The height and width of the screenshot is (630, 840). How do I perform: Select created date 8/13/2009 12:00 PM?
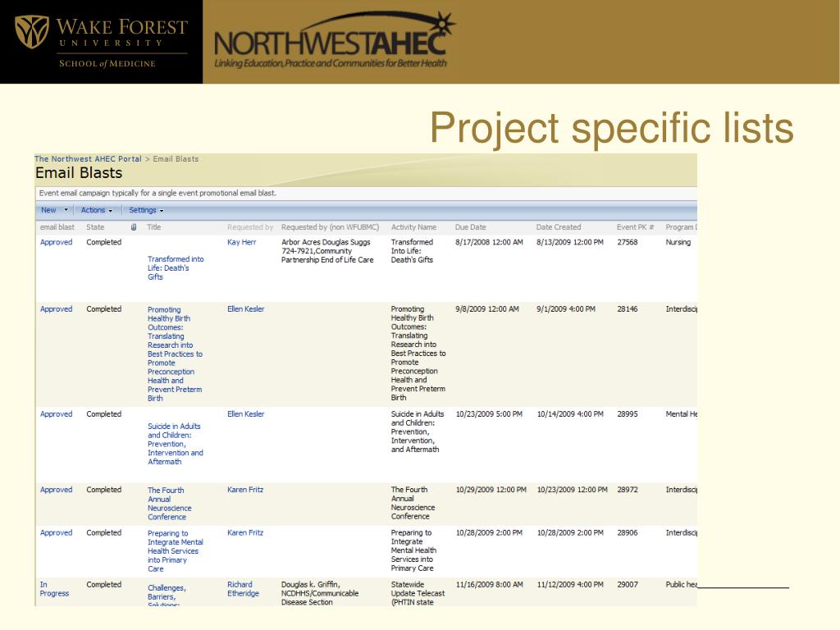pyautogui.click(x=570, y=242)
